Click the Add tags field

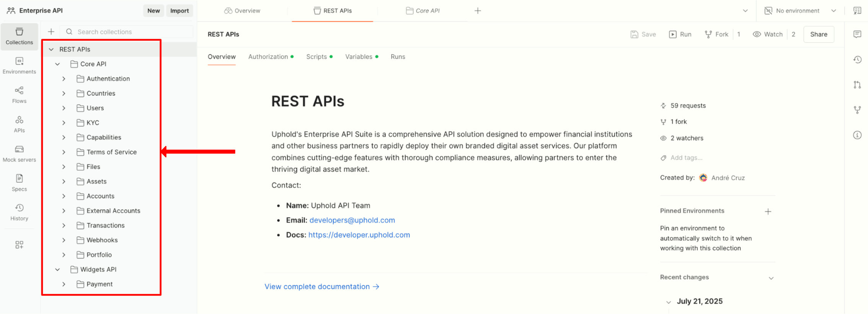point(686,158)
